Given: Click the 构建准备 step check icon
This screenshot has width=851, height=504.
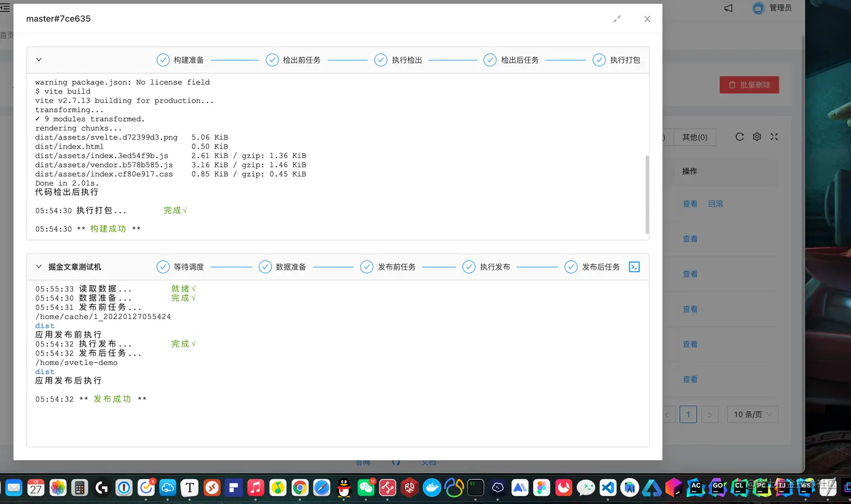Looking at the screenshot, I should click(163, 60).
